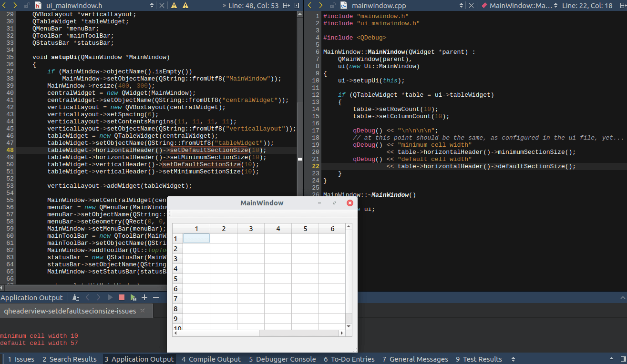Click the ui_mainwindow.h header file icon

pos(38,5)
